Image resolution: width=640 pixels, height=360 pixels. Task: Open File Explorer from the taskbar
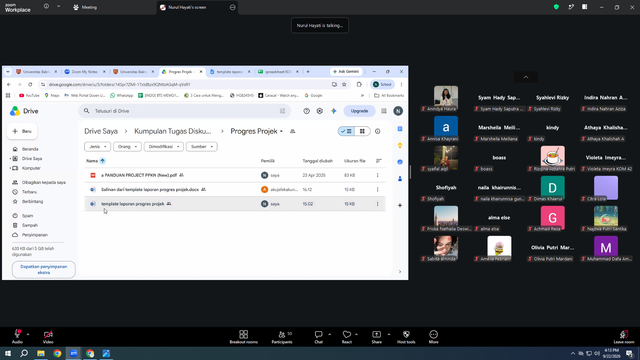41,353
